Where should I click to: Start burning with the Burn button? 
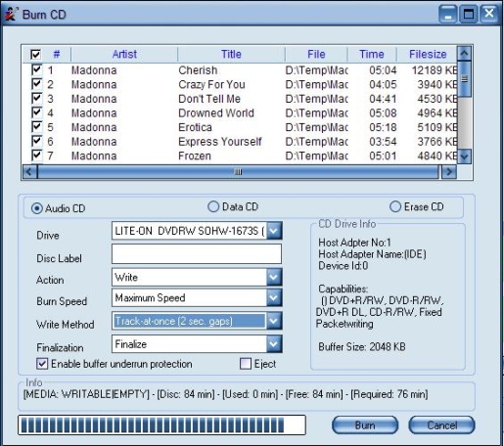[365, 425]
